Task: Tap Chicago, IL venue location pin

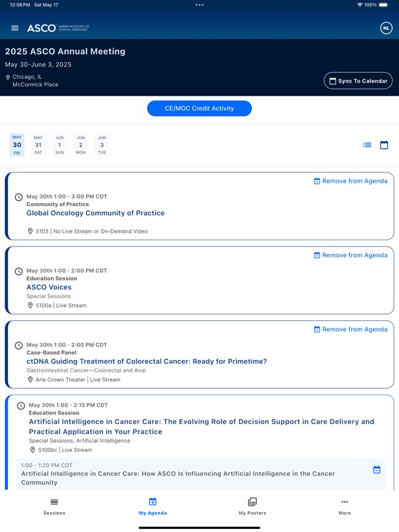Action: coord(8,78)
